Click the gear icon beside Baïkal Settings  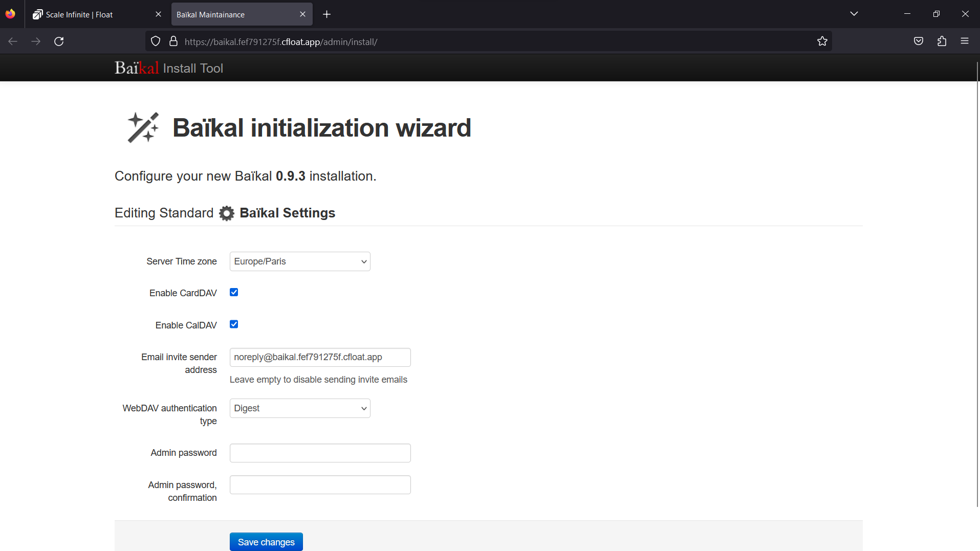click(227, 213)
